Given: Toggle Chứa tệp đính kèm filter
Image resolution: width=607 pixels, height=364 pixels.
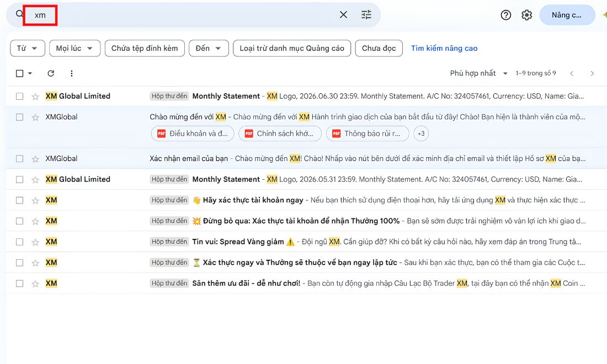Looking at the screenshot, I should pos(145,49).
